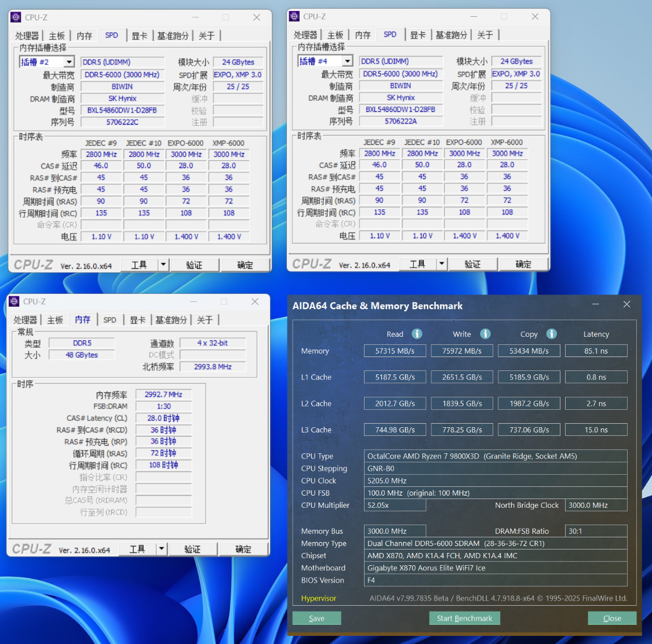Open 内存 tab in slot #4 CPU-Z window
This screenshot has width=652, height=644.
coord(363,35)
